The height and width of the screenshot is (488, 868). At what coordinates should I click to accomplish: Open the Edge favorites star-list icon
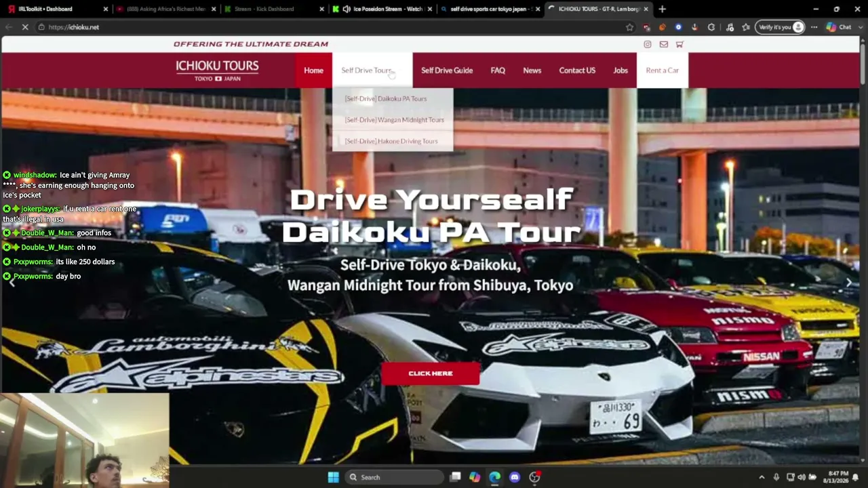point(746,27)
